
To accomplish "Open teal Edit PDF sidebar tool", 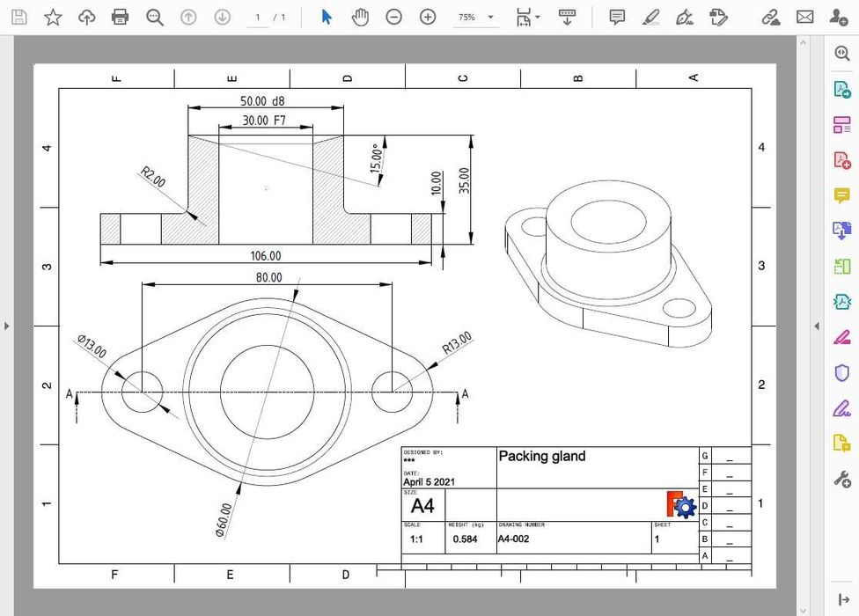I will tap(841, 302).
